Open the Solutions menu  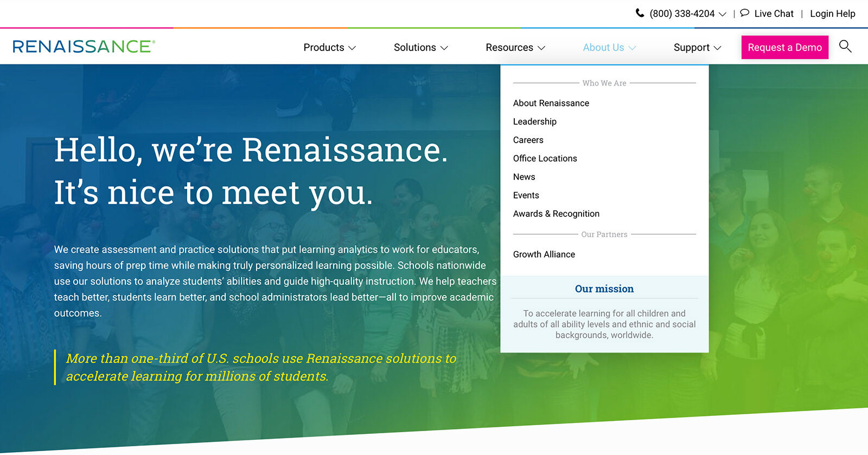point(415,48)
